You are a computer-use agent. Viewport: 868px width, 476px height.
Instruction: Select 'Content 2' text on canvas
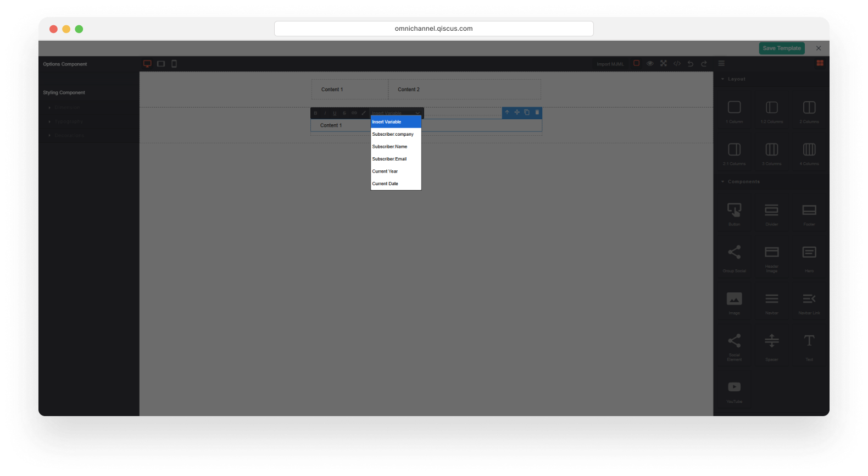click(409, 90)
